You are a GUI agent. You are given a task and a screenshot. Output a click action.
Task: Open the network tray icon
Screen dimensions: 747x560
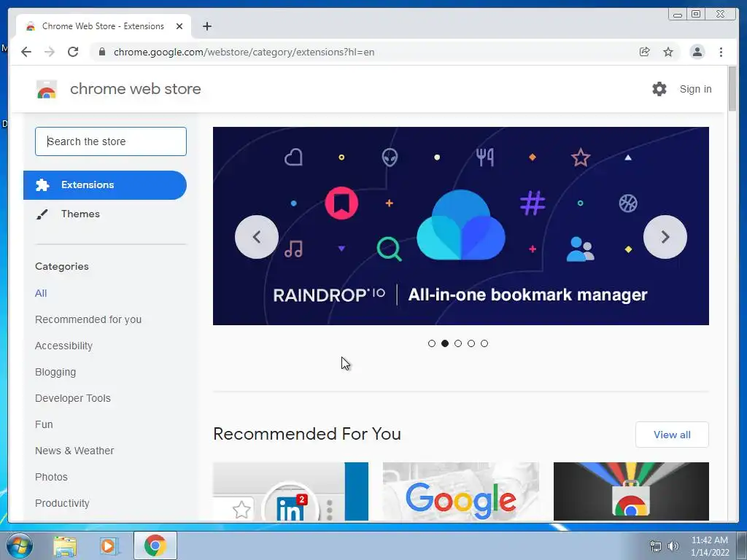pyautogui.click(x=656, y=546)
